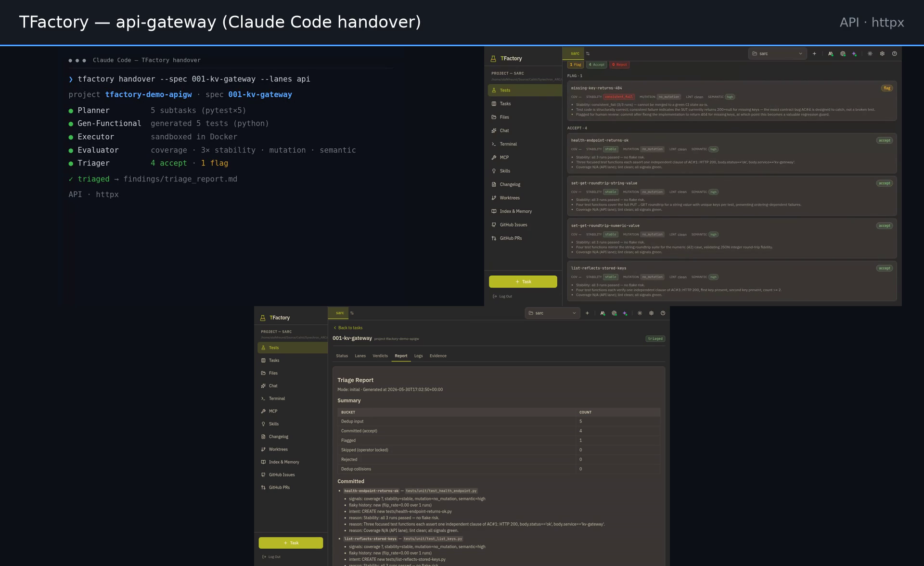This screenshot has width=924, height=566.
Task: Click the plus icon beside sarc dropdown, verdicts window
Action: (x=814, y=54)
